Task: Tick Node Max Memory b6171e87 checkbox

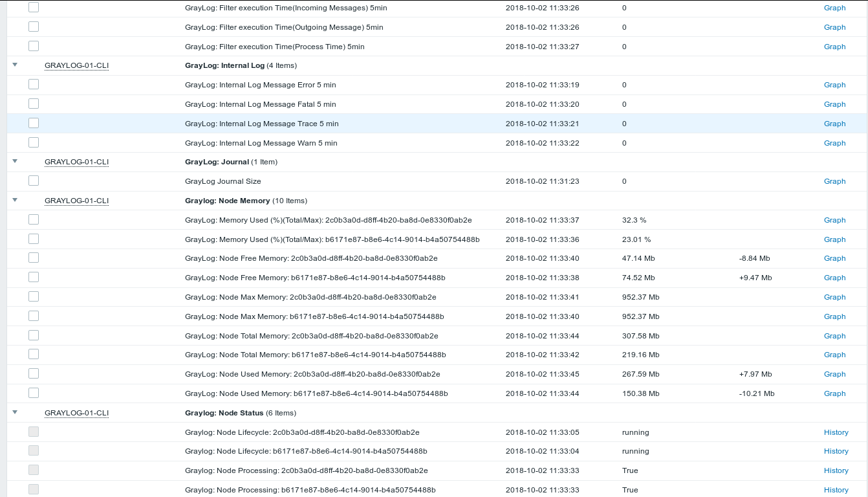Action: tap(34, 316)
